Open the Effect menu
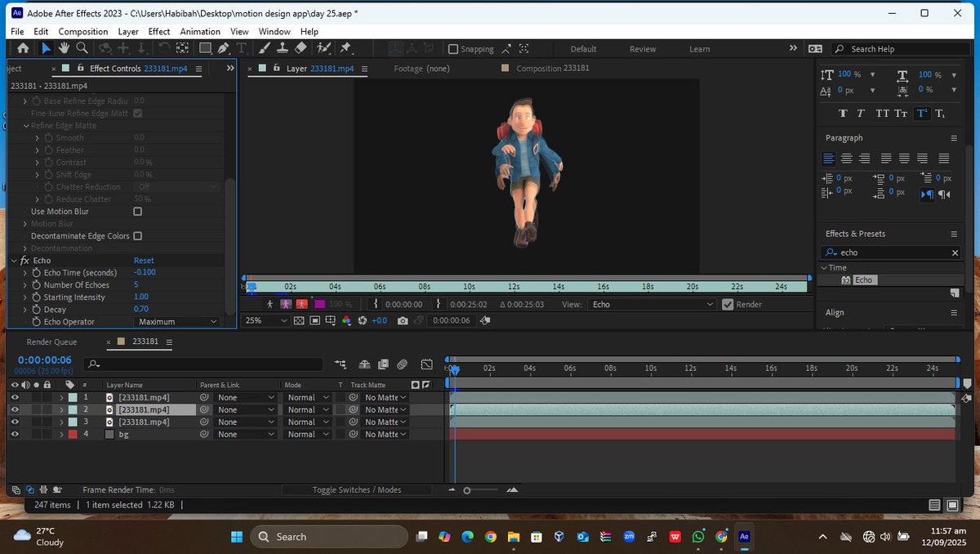980x554 pixels. 158,31
